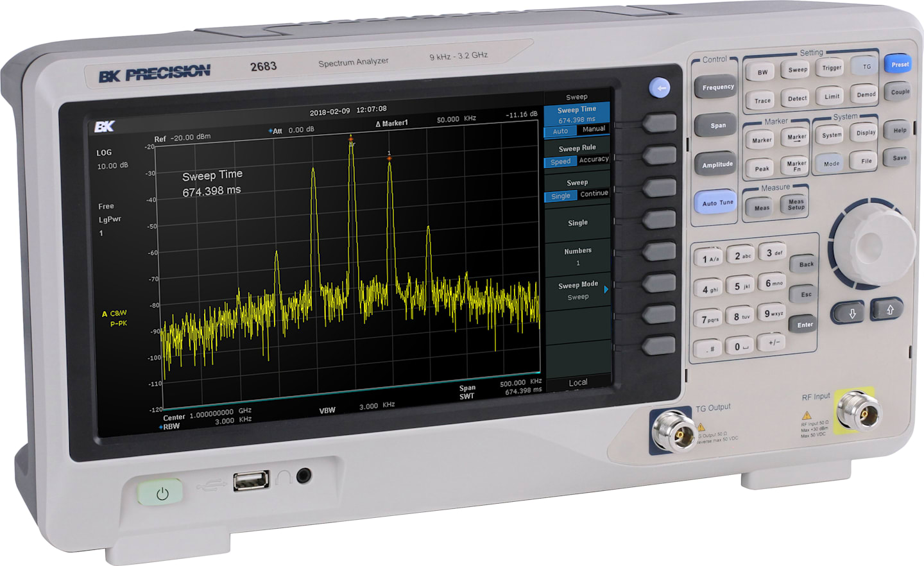Open the Mode menu

(830, 163)
